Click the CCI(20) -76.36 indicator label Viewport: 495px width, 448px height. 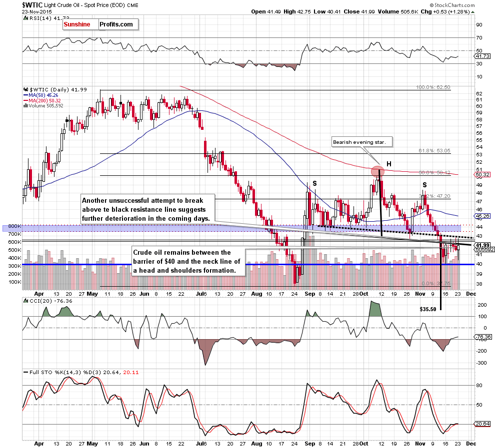(48, 301)
